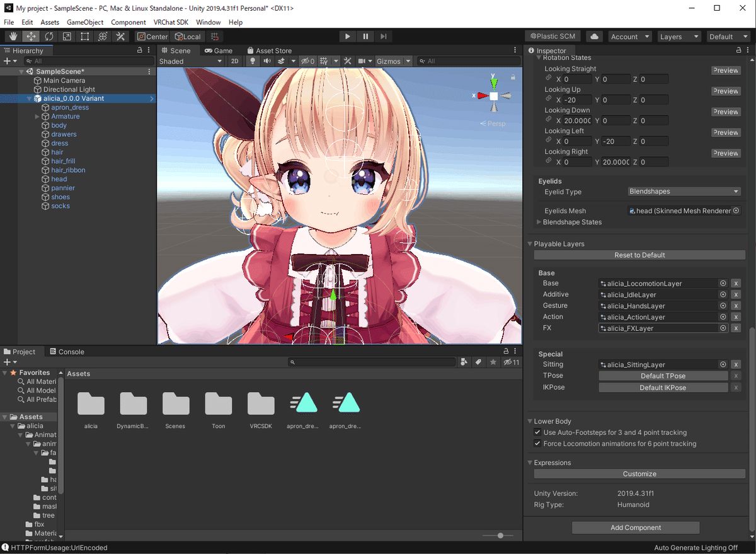
Task: Pick object for Sitting layer field
Action: (723, 365)
